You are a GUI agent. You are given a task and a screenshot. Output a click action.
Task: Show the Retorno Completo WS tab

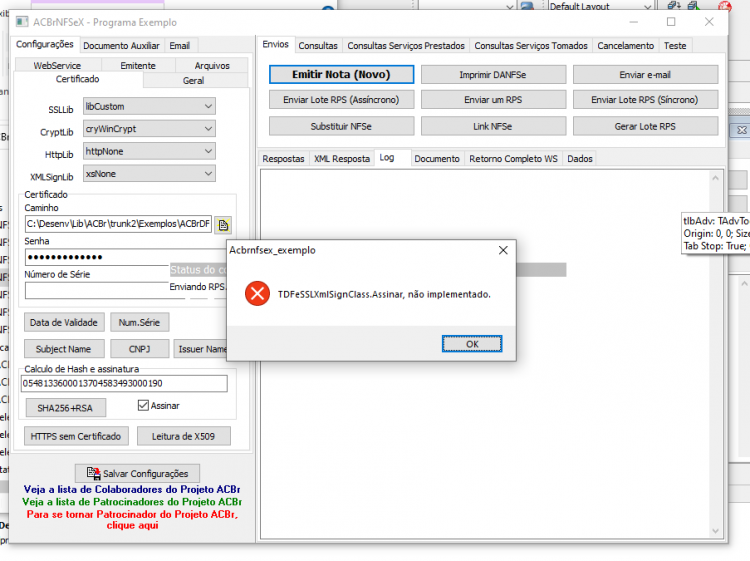click(513, 159)
